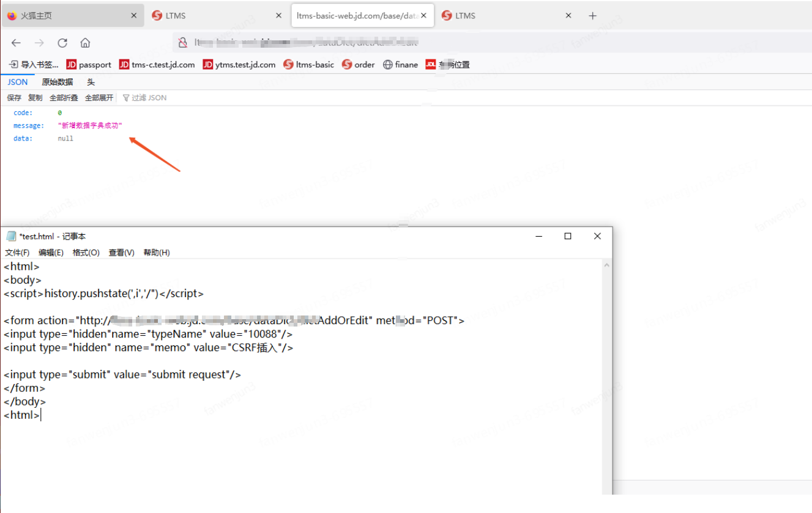Place cursor in history.pushstate script line
Viewport: 812px width, 513px height.
tap(103, 293)
